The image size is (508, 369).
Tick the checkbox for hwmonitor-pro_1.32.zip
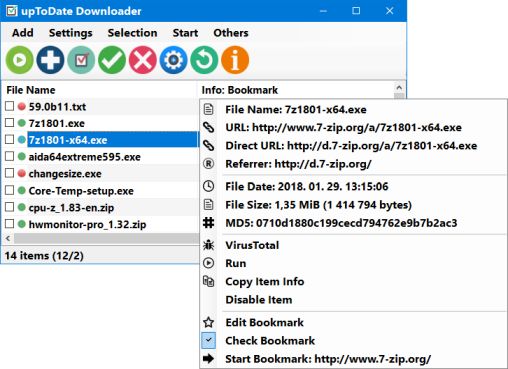[x=10, y=224]
